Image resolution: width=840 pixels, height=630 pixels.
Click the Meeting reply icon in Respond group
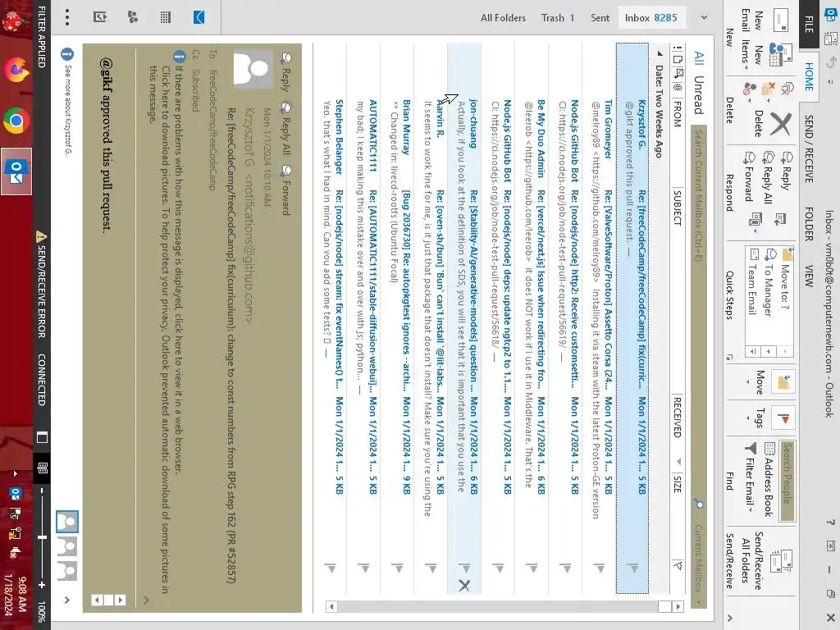pos(780,218)
